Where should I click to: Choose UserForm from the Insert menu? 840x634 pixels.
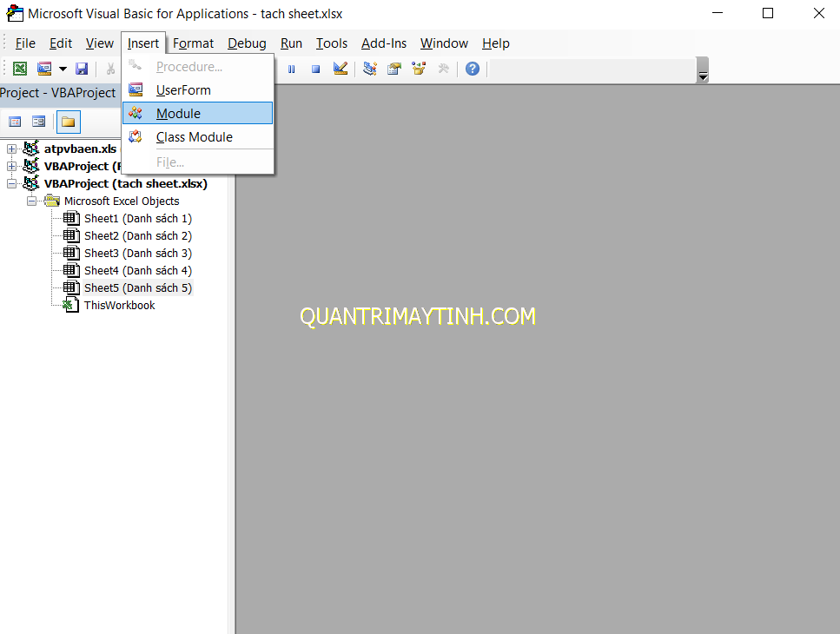(198, 90)
